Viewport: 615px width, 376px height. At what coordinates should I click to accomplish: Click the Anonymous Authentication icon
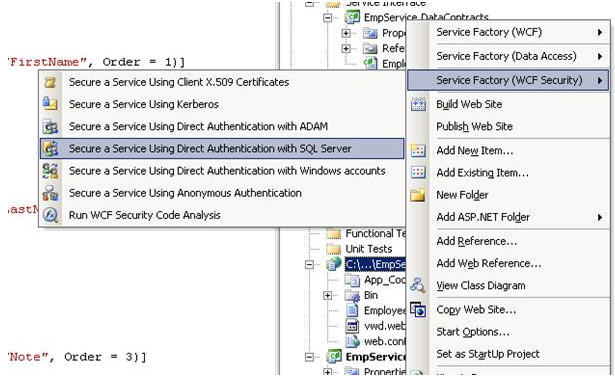(50, 193)
